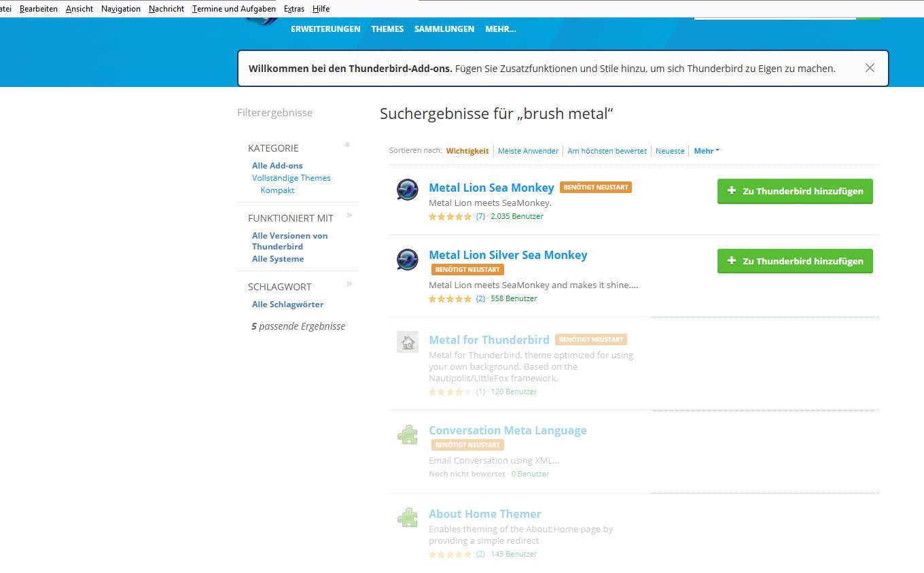
Task: Select the Alle Systeme filter
Action: coord(278,259)
